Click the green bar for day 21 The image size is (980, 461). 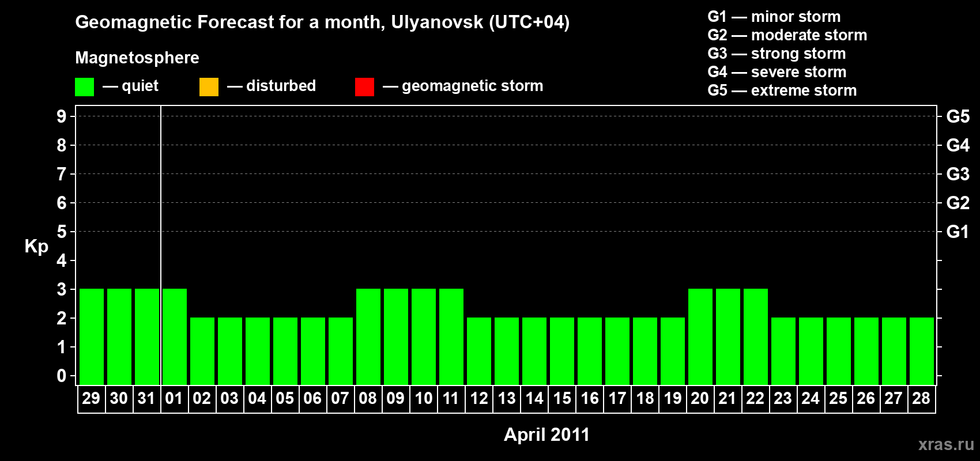click(x=728, y=337)
